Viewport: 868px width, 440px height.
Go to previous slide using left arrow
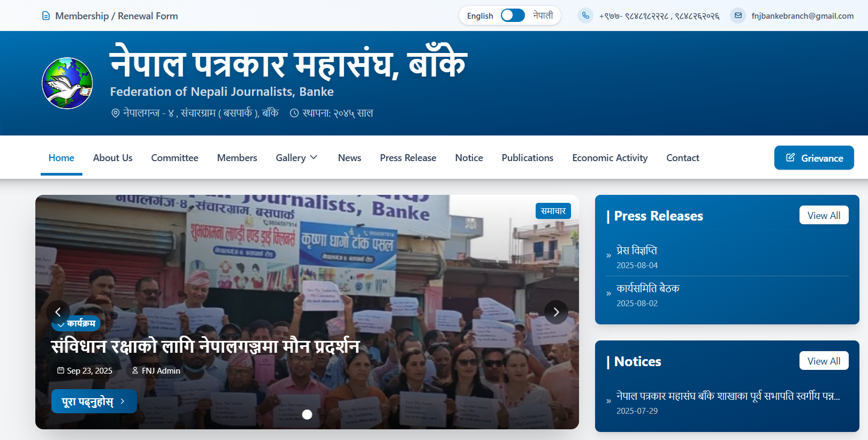pos(58,312)
